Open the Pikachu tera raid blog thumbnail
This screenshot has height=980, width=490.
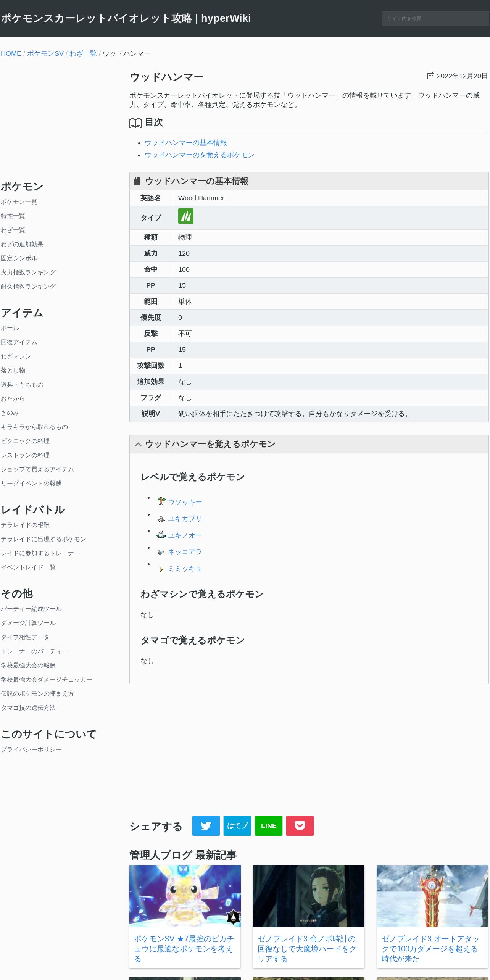point(185,896)
